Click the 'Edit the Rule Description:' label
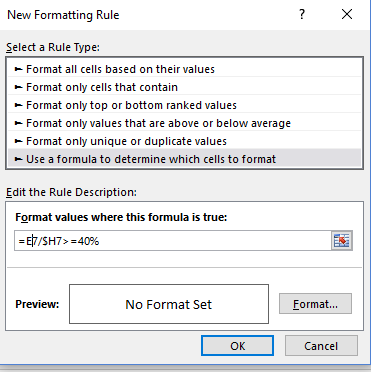 pyautogui.click(x=71, y=192)
